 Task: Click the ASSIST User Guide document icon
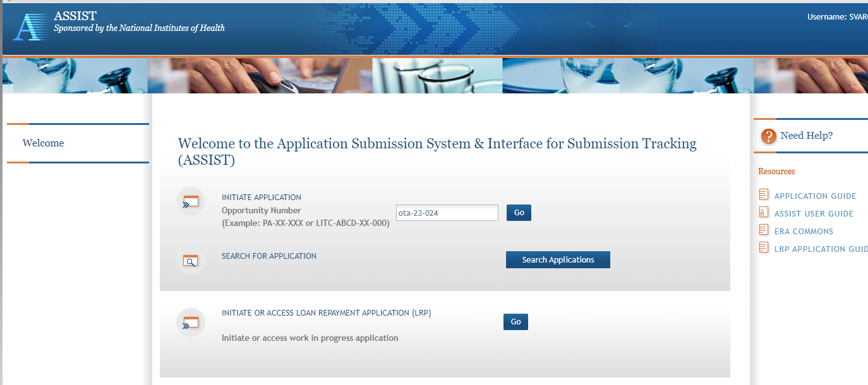click(764, 213)
